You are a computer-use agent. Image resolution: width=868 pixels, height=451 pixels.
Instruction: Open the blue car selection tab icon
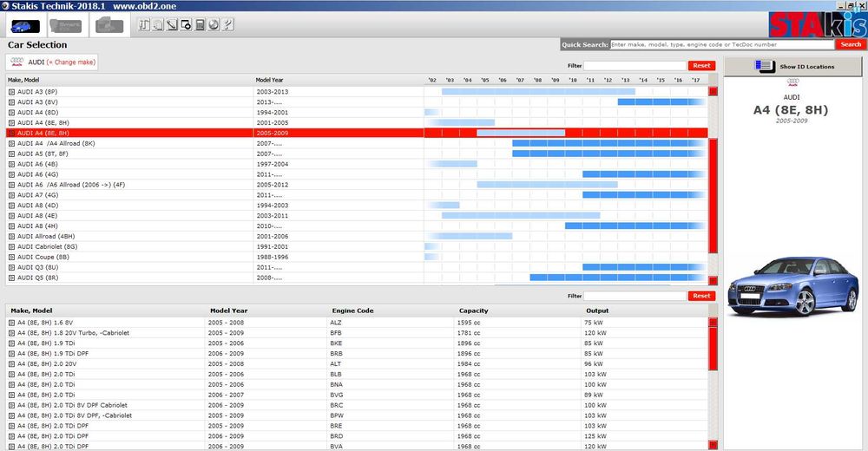tap(25, 26)
